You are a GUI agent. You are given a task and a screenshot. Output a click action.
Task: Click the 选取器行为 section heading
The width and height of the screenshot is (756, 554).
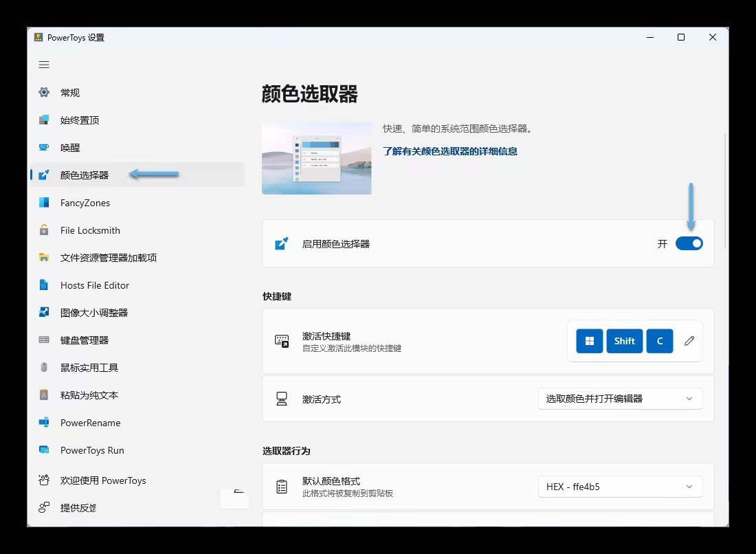point(287,451)
